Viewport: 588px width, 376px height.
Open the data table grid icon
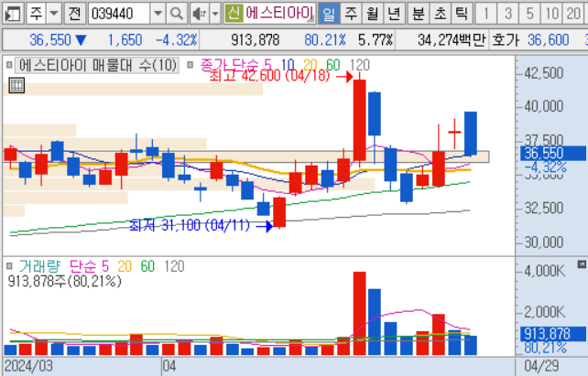(x=16, y=85)
